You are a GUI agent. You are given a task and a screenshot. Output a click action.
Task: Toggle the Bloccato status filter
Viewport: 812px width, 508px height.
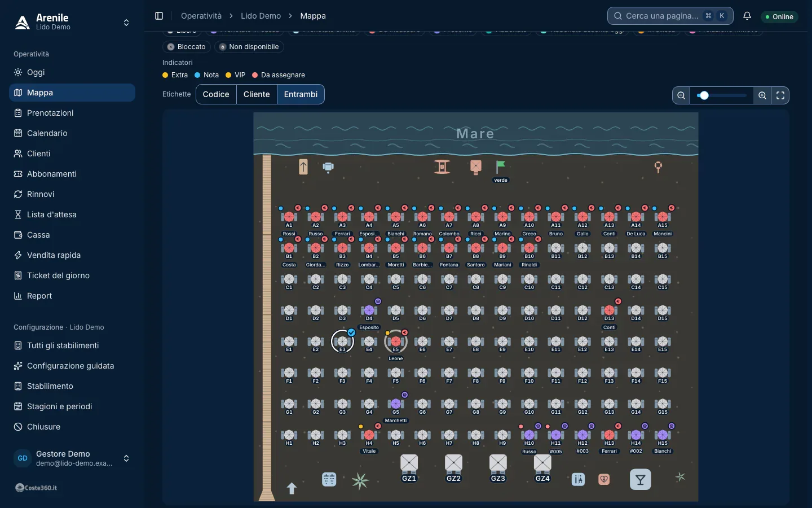tap(187, 47)
